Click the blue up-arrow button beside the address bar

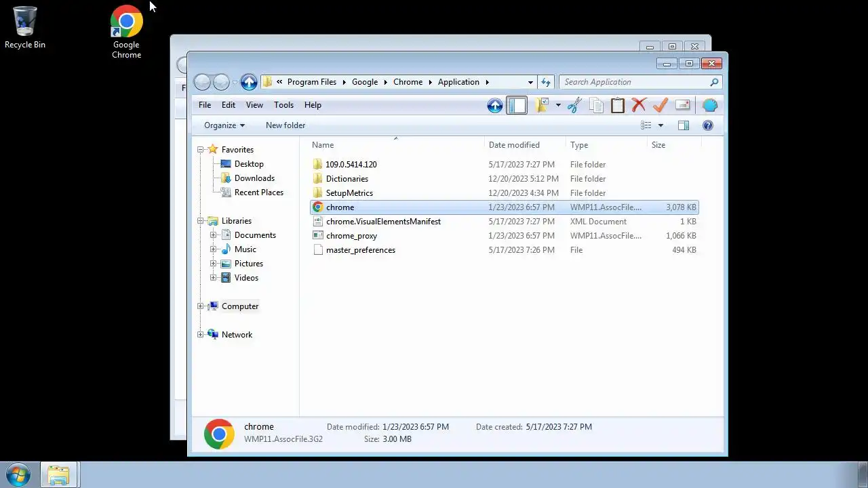(x=249, y=82)
